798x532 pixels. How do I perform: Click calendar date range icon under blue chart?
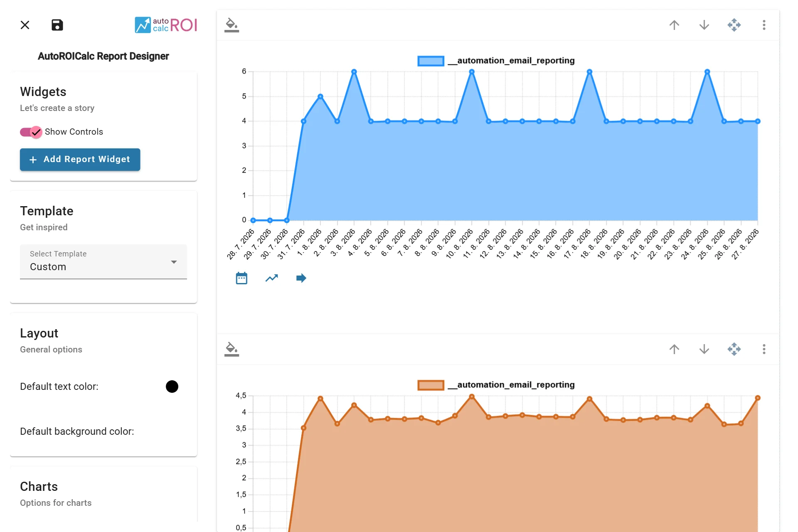click(241, 278)
